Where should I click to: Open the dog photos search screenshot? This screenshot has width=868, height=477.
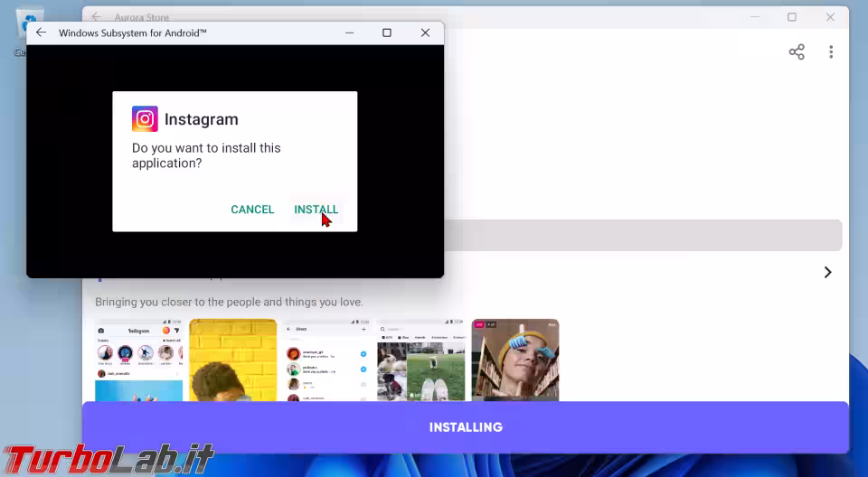pos(420,360)
